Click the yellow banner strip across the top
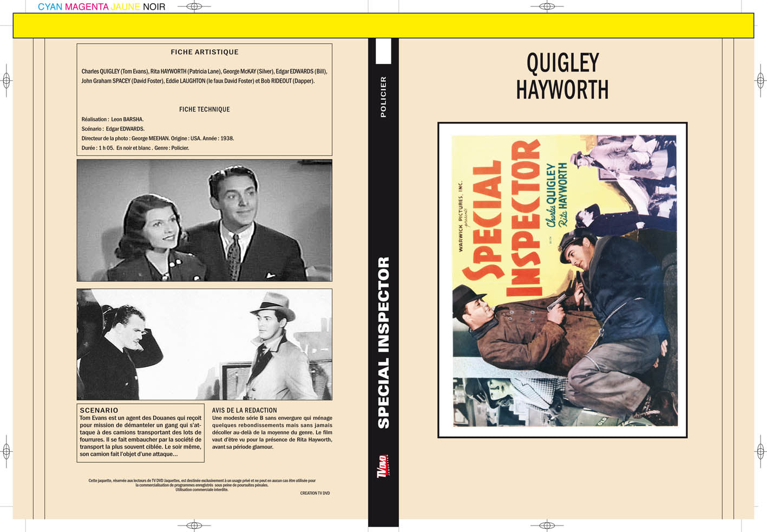This screenshot has width=767, height=532. coord(383,25)
